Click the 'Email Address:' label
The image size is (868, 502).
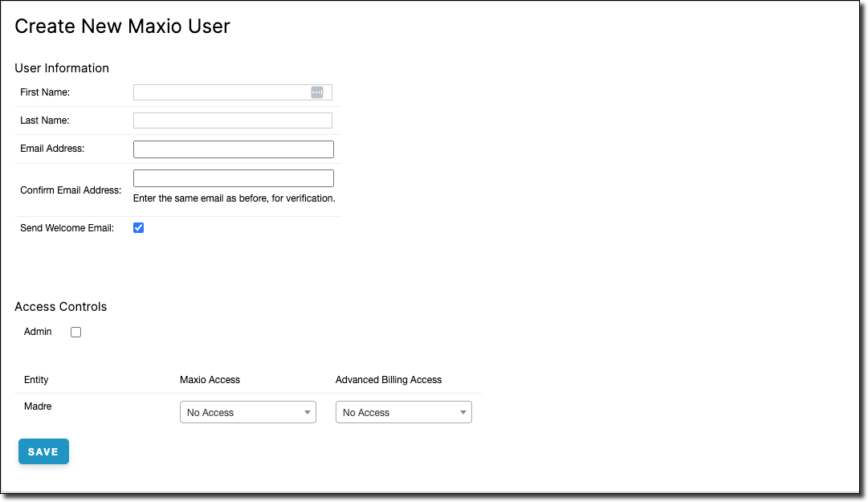coord(52,149)
